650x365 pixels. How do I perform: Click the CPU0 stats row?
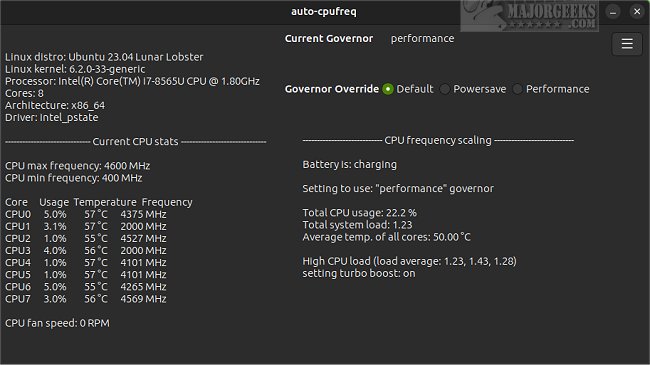tap(86, 214)
